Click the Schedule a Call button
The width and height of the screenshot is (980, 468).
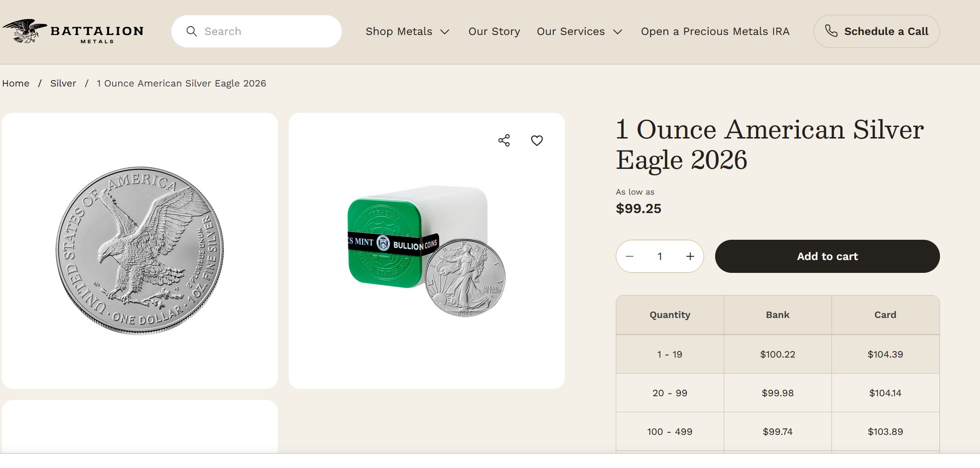pos(886,31)
